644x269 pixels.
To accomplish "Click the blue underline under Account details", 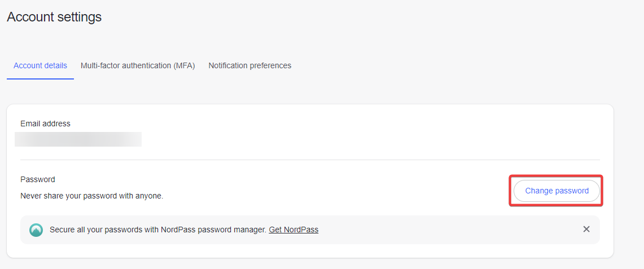I will [x=40, y=79].
